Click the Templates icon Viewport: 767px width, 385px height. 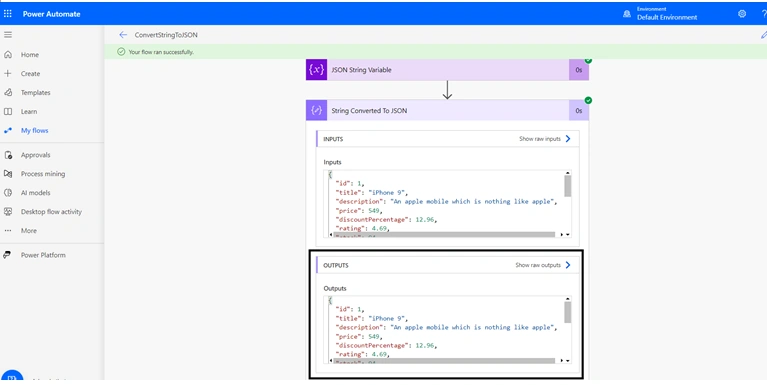[8, 92]
